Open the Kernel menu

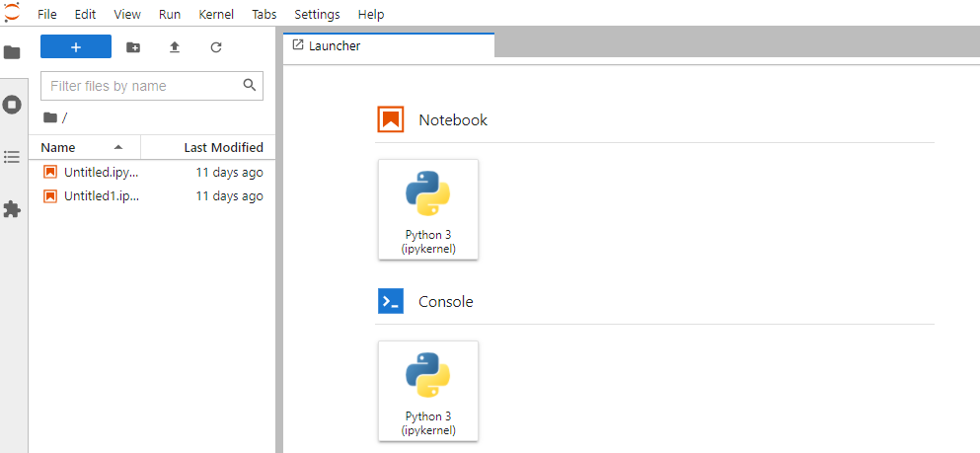[x=216, y=14]
